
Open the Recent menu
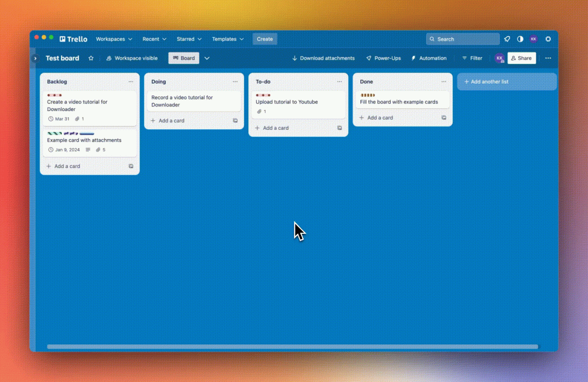(x=154, y=39)
